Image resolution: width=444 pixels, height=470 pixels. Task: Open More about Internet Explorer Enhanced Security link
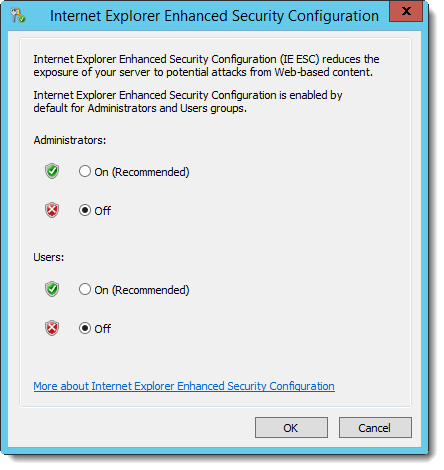pos(184,386)
